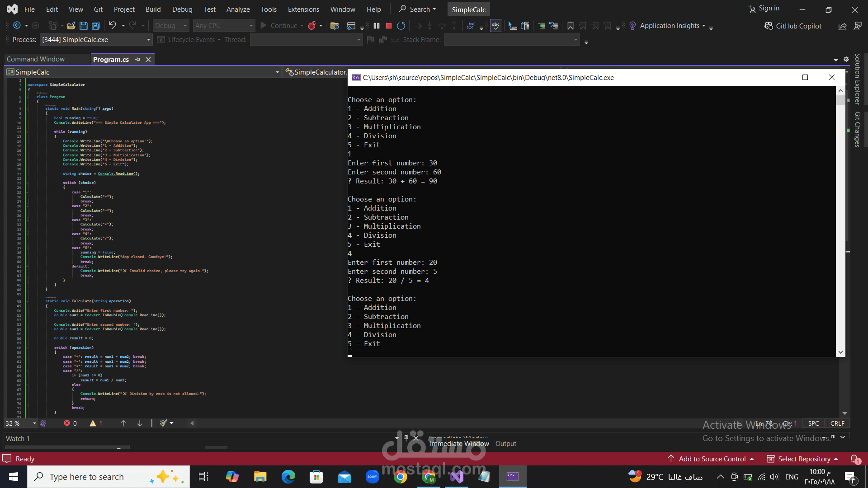Toggle a bookmark with the bookmark icon

(571, 26)
